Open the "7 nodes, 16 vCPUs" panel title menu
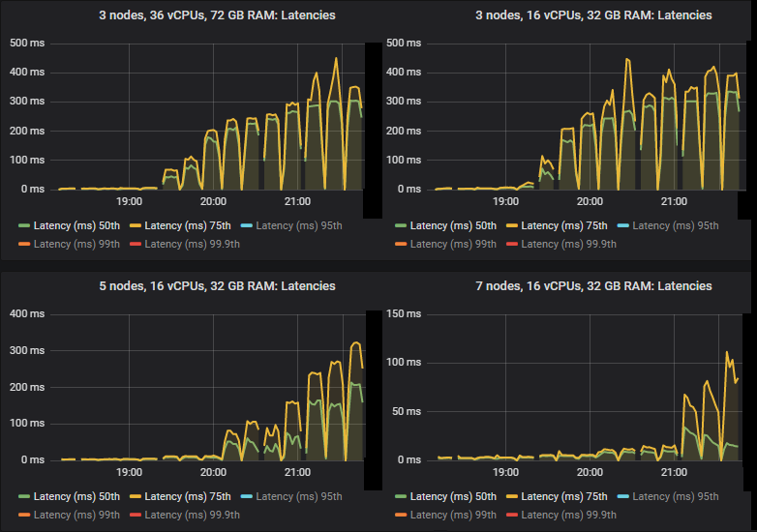The width and height of the screenshot is (757, 532). coord(565,286)
